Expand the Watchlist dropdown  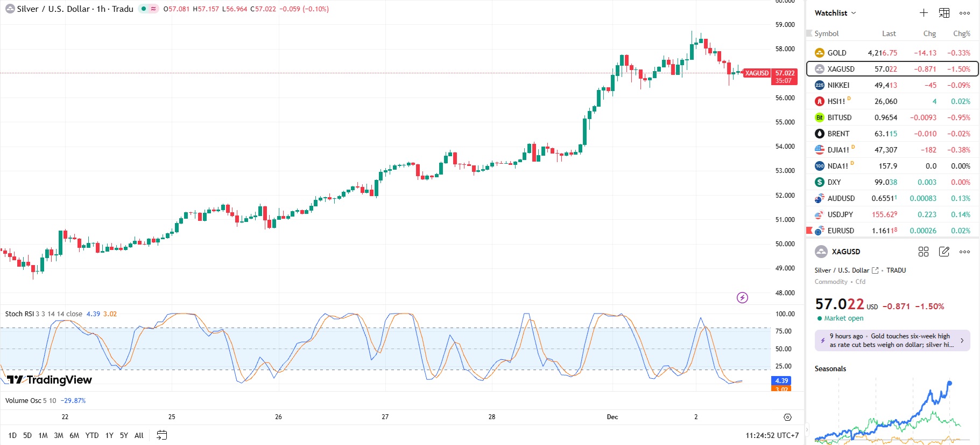point(853,13)
